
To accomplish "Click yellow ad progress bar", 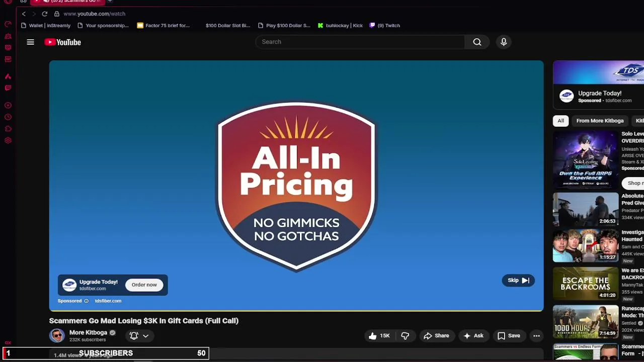I will click(x=296, y=311).
